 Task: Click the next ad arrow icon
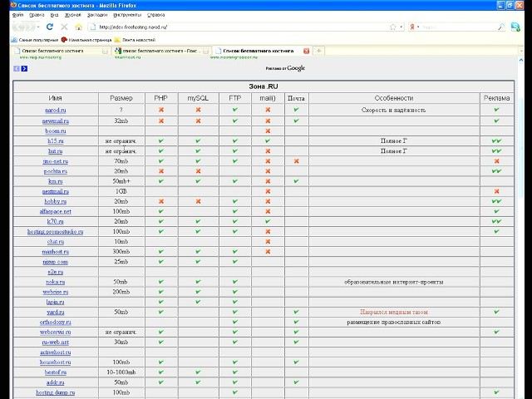tap(24, 68)
